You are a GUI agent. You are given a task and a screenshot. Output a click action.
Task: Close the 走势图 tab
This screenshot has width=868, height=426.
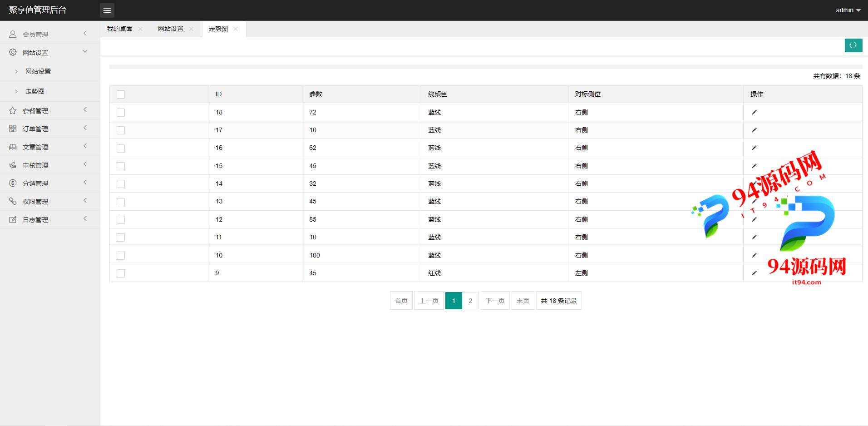(236, 29)
